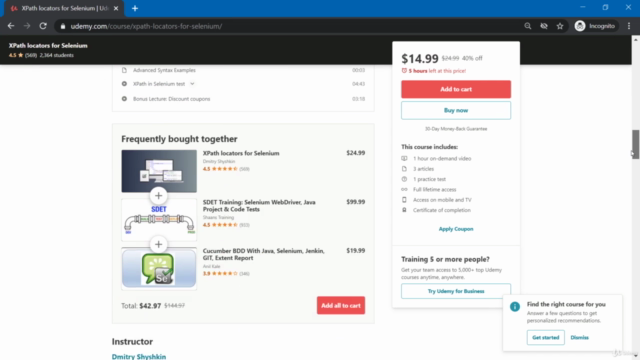Click the info icon in recommendation popup
The image size is (640, 360).
515,307
